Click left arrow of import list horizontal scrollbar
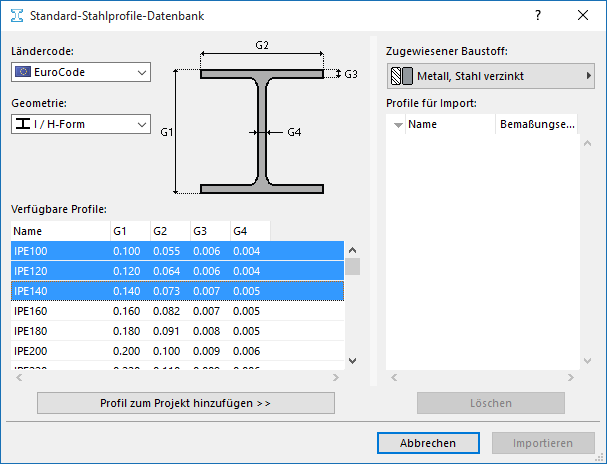The height and width of the screenshot is (464, 607). click(x=394, y=377)
